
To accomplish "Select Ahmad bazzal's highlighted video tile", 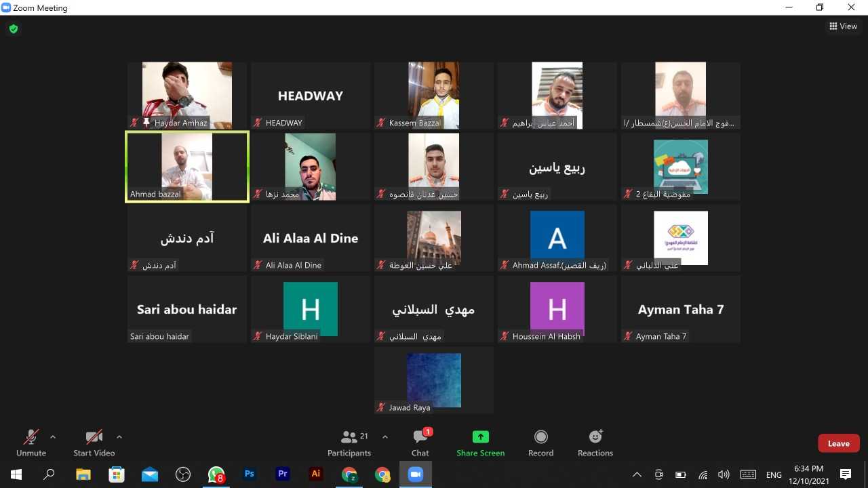I will pyautogui.click(x=187, y=166).
